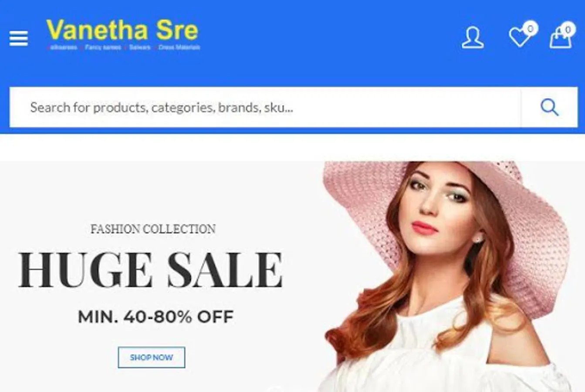View wishlist via the heart icon

pyautogui.click(x=519, y=37)
